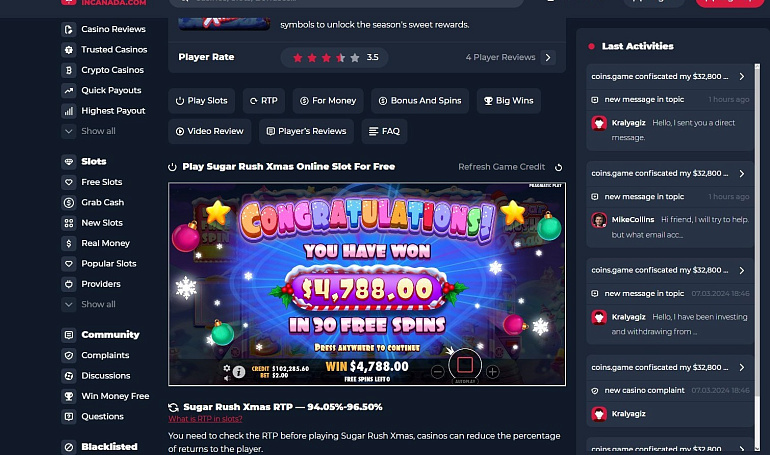Screen dimensions: 770x455
Task: Follow the What is RTP in slots link
Action: coord(205,419)
